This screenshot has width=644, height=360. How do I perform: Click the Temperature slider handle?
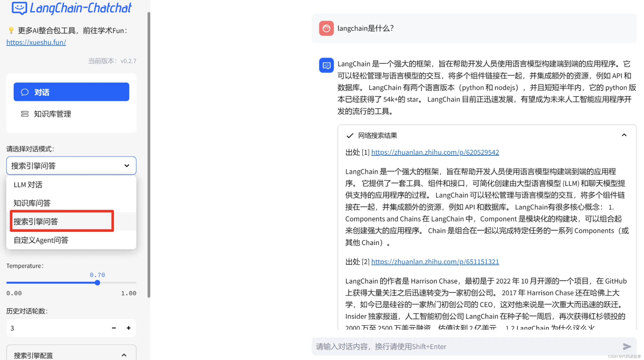point(98,283)
